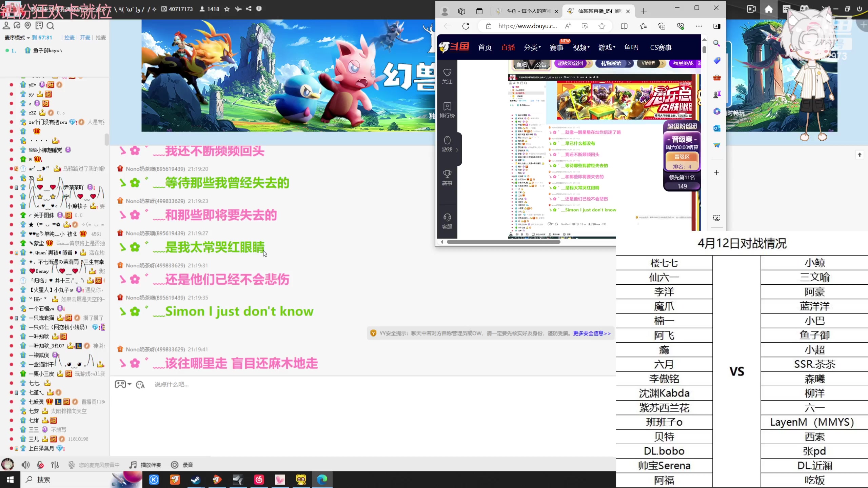
Task: Toggle 录音 recording button
Action: 182,465
